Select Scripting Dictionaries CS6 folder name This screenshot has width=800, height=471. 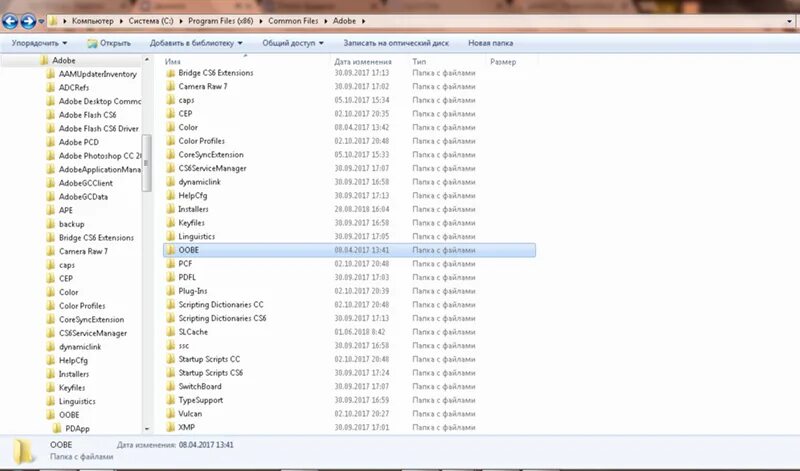point(222,318)
